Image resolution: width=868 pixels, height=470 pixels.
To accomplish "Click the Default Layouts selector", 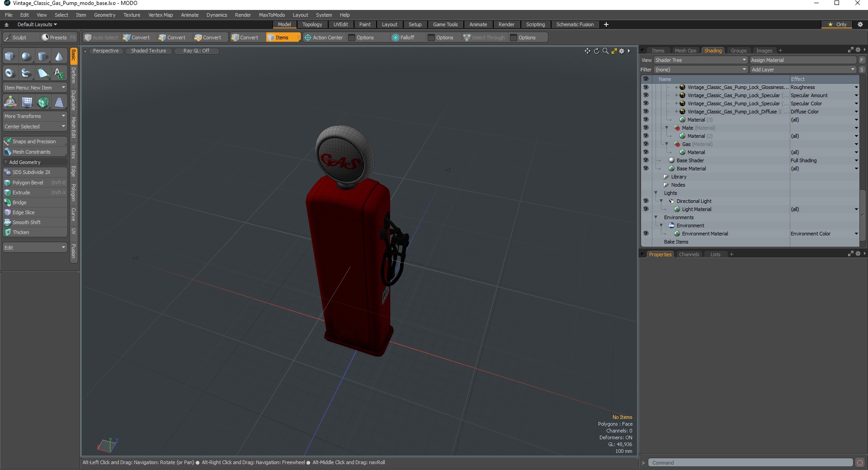I will (37, 24).
